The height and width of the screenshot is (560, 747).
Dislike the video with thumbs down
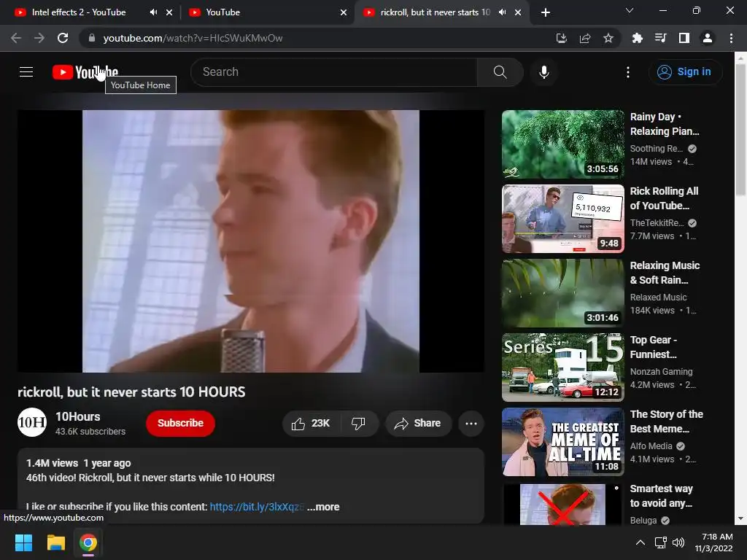(358, 424)
